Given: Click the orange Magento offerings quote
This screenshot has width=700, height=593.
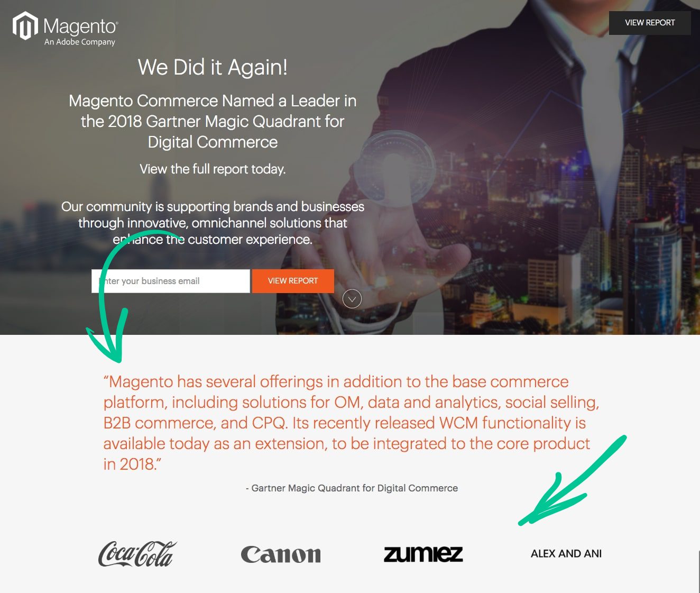Looking at the screenshot, I should click(x=352, y=423).
